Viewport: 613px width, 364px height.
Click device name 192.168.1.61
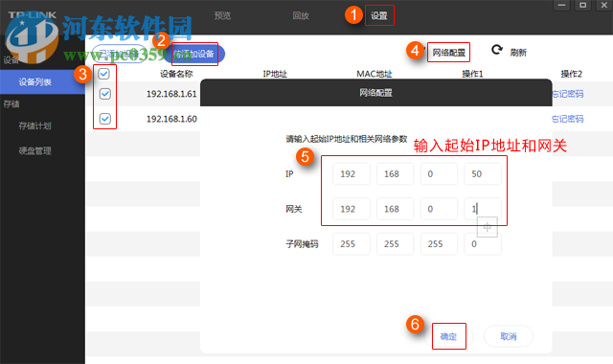171,94
